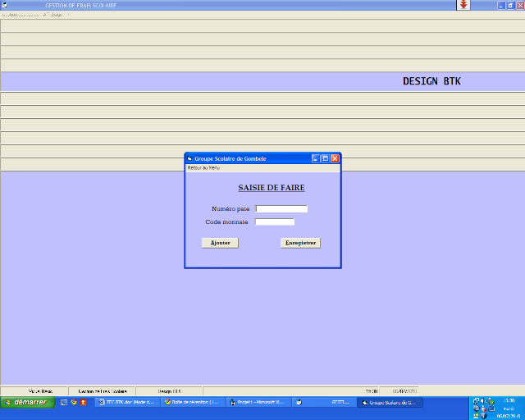This screenshot has height=420, width=525.
Task: Focus the Code monnaie input field
Action: 275,221
